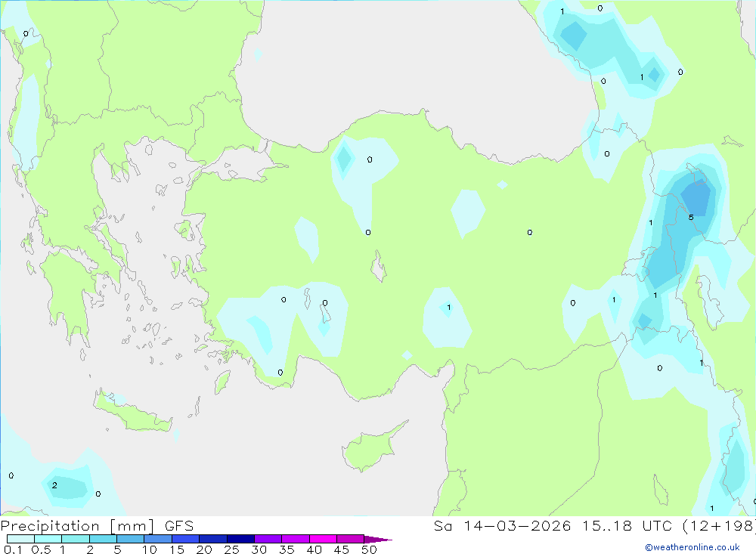Click the 30–35 mm purple legend swatch
This screenshot has height=554, width=756.
pyautogui.click(x=268, y=539)
